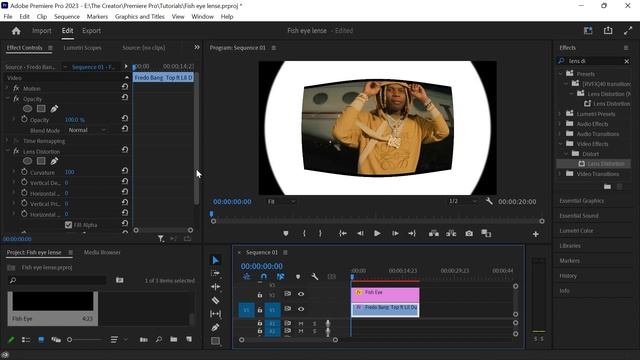Toggle Snap in timeline magnet
Viewport: 640px width, 360px height.
coord(264,277)
